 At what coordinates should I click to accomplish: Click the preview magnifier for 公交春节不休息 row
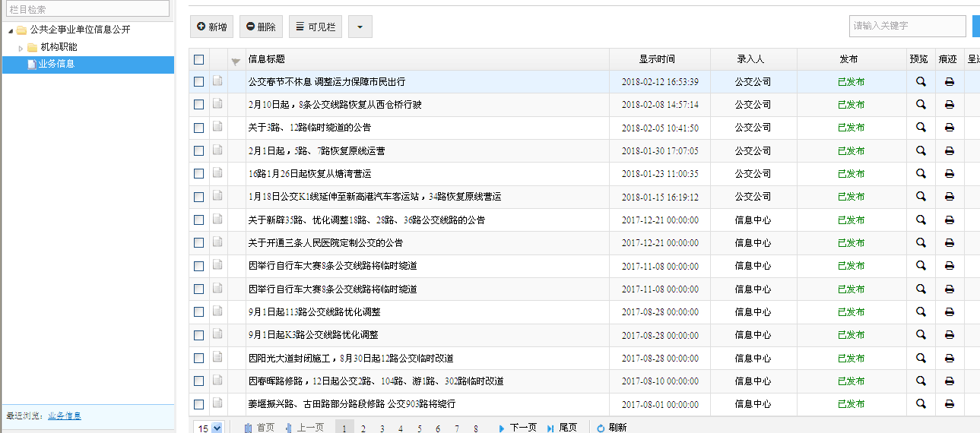point(921,82)
